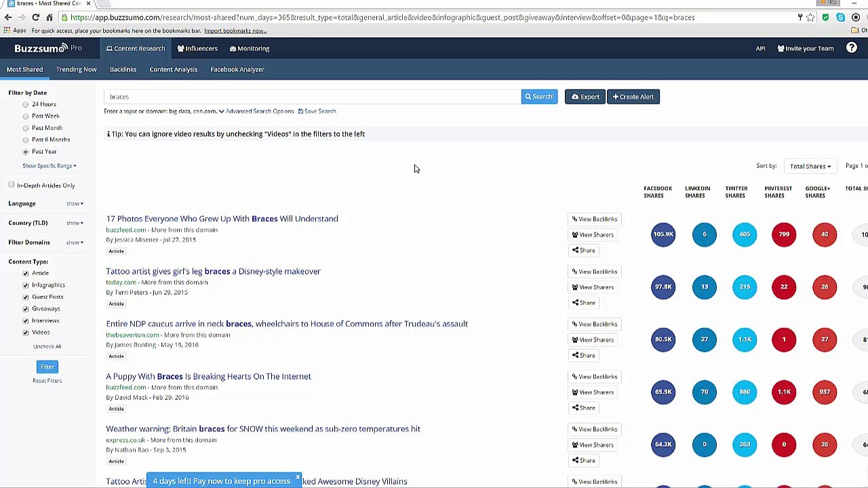Click the stop-circle extension icon

(x=855, y=18)
